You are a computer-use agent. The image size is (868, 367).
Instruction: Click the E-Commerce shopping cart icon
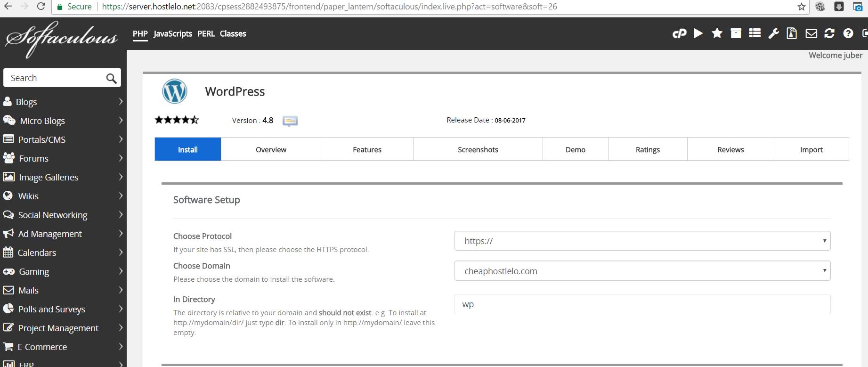(x=8, y=346)
